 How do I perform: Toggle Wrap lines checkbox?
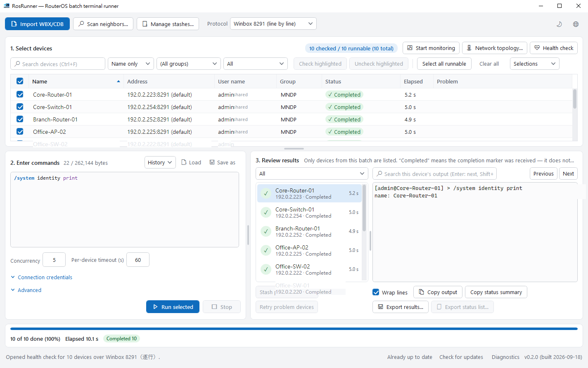376,292
